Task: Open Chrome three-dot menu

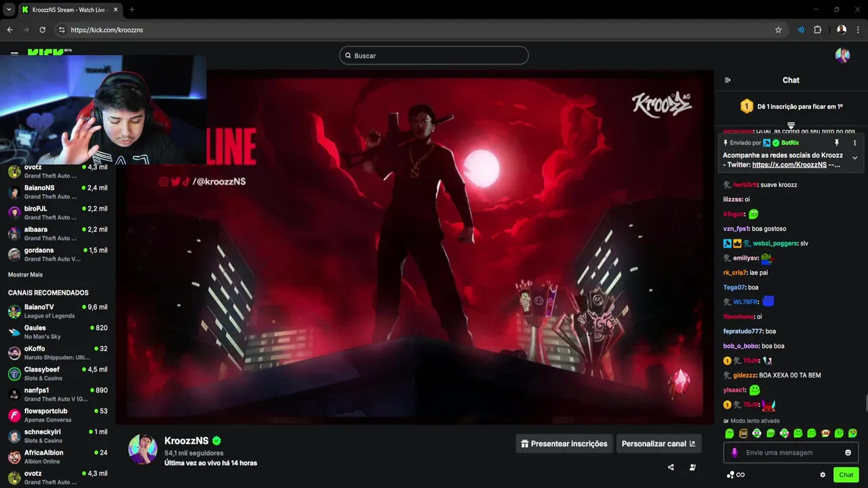Action: click(858, 30)
